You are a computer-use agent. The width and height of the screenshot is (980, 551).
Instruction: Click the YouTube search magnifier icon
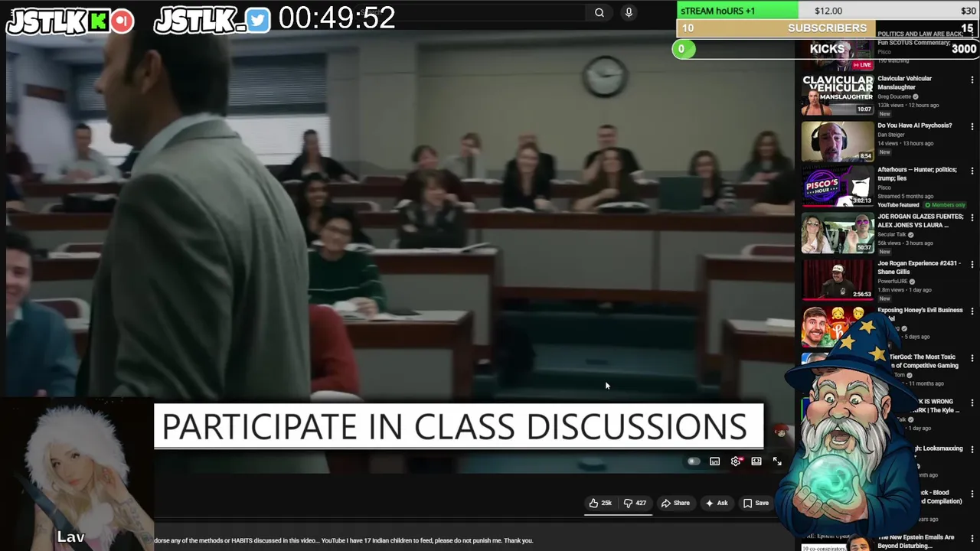[599, 12]
